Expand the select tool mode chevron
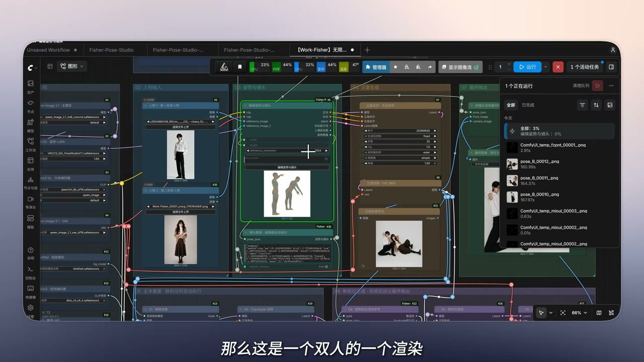Image resolution: width=644 pixels, height=362 pixels. 550,313
